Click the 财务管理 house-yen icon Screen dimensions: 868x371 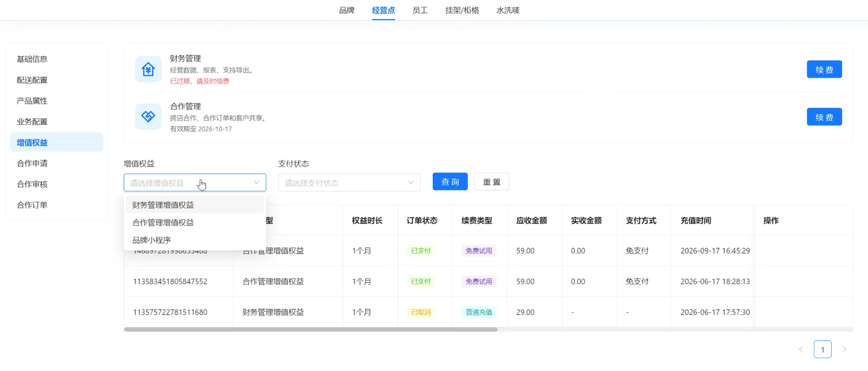pyautogui.click(x=148, y=69)
